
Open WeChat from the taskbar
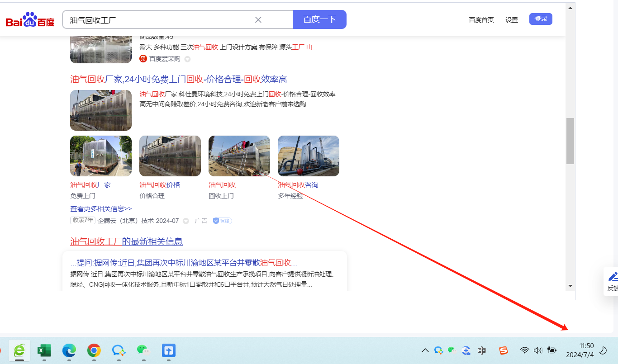point(143,350)
